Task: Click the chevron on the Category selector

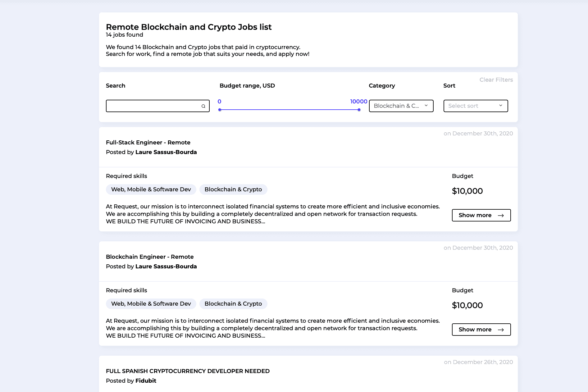Action: point(426,106)
